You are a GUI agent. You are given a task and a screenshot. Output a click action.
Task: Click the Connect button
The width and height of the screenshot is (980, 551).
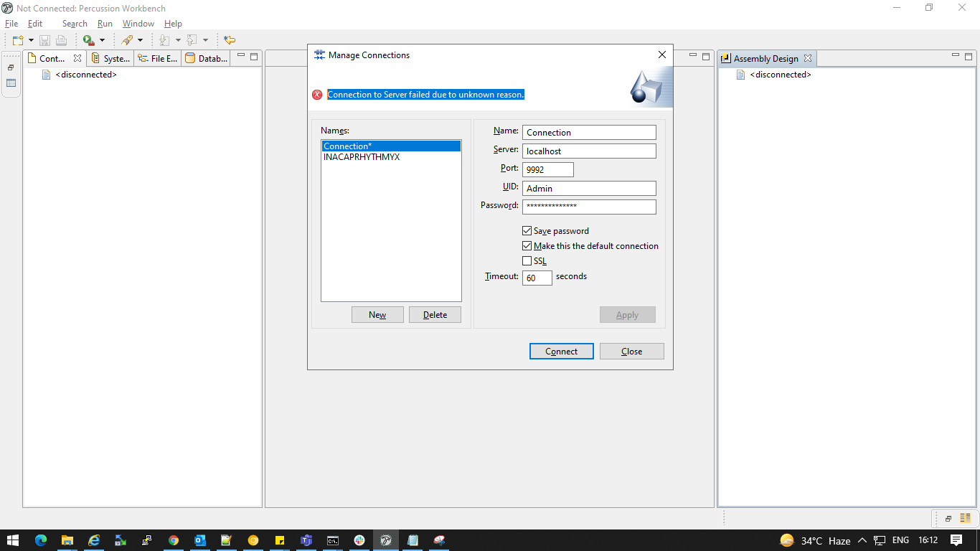pos(561,351)
